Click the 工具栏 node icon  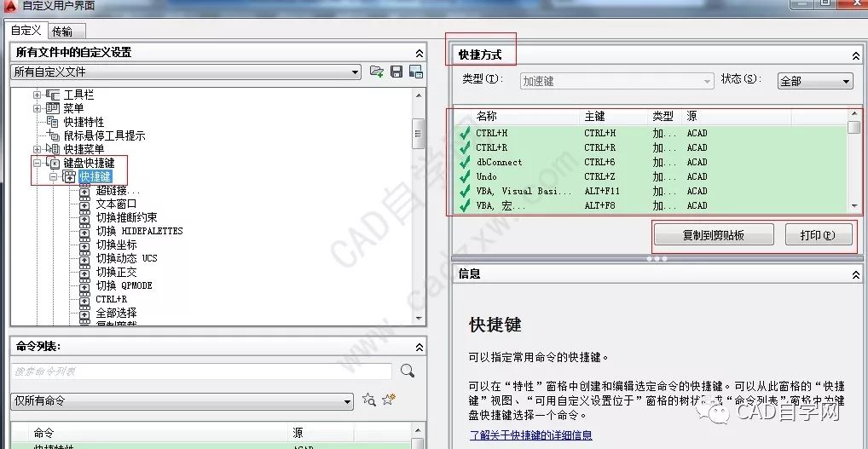pos(53,95)
